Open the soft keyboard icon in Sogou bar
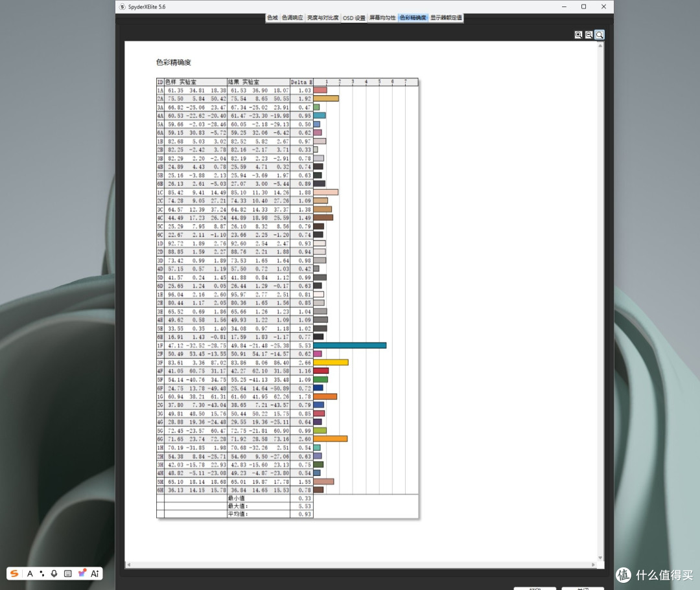 click(68, 574)
